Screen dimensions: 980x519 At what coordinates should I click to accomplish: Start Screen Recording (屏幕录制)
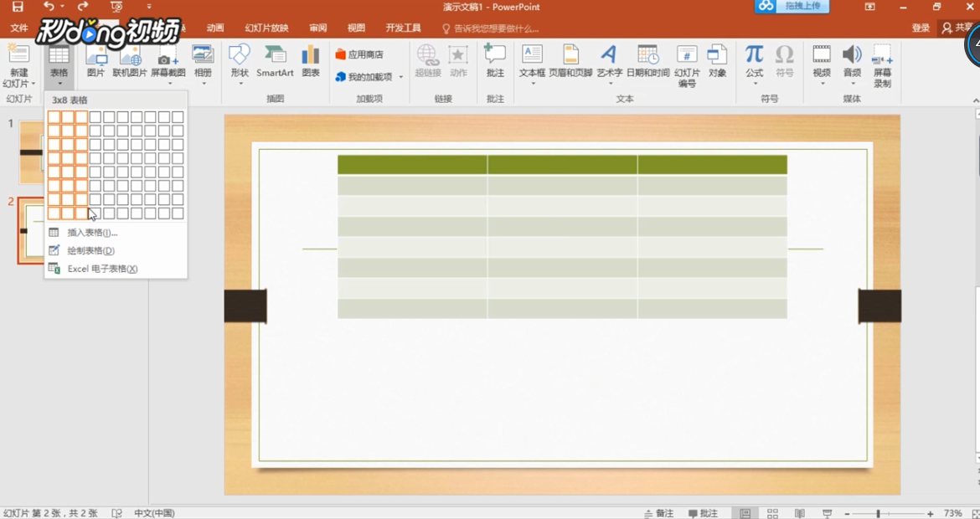point(882,65)
